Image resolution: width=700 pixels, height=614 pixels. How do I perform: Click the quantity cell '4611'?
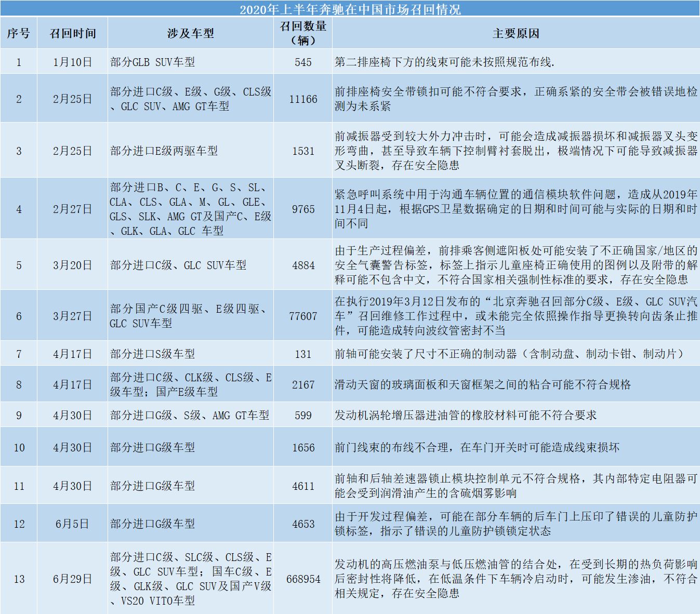click(x=303, y=486)
